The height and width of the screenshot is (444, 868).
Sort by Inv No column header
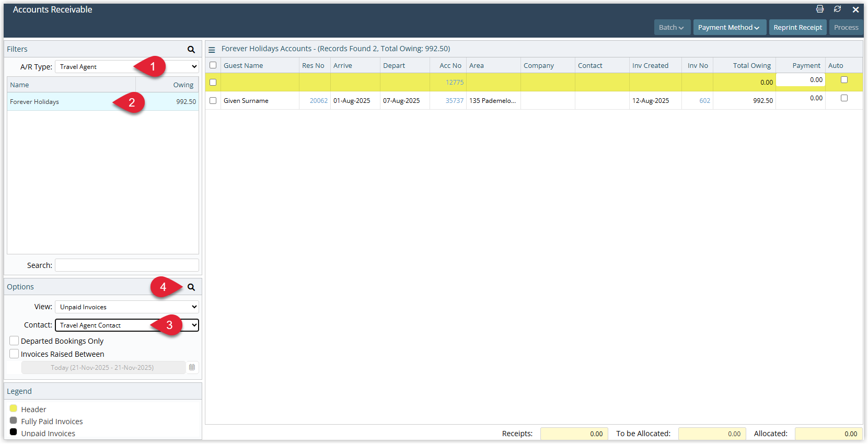[697, 65]
